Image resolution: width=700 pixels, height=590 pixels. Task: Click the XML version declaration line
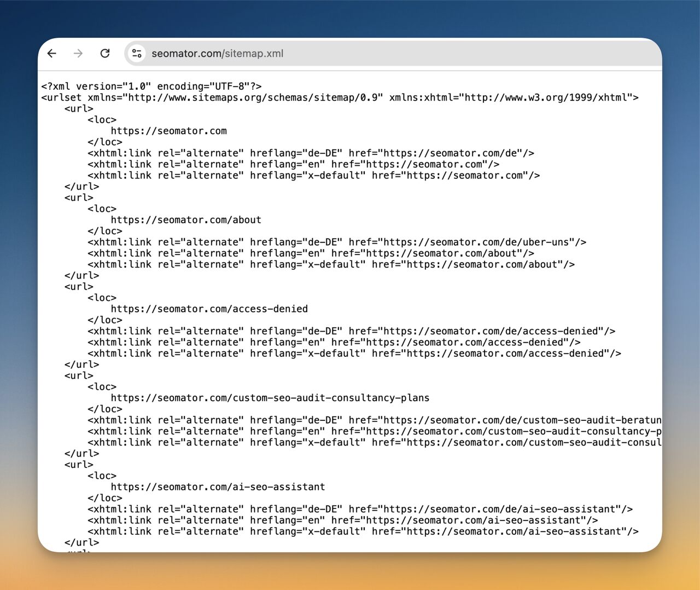click(x=151, y=86)
